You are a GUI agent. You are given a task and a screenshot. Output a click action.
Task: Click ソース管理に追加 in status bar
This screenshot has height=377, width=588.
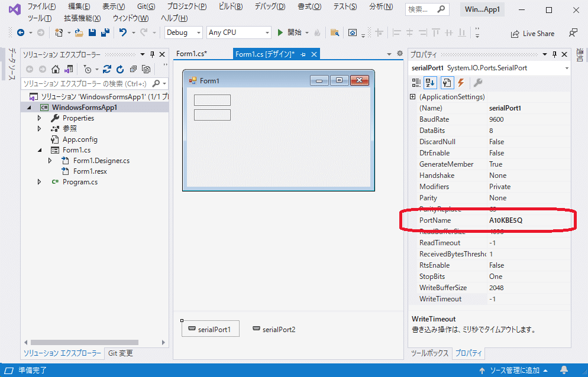513,370
